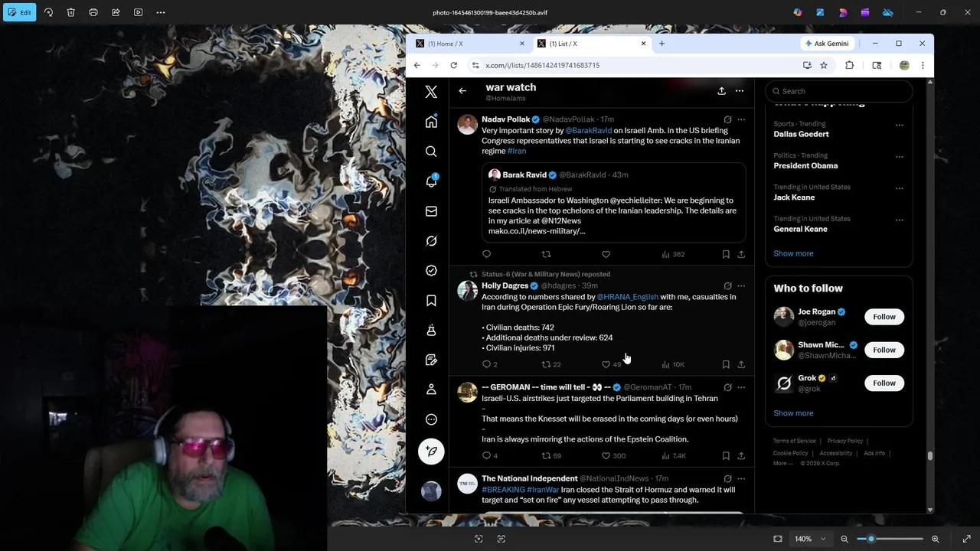The image size is (980, 551).
Task: Rotate the photo in Photos toolbar
Action: pos(48,12)
